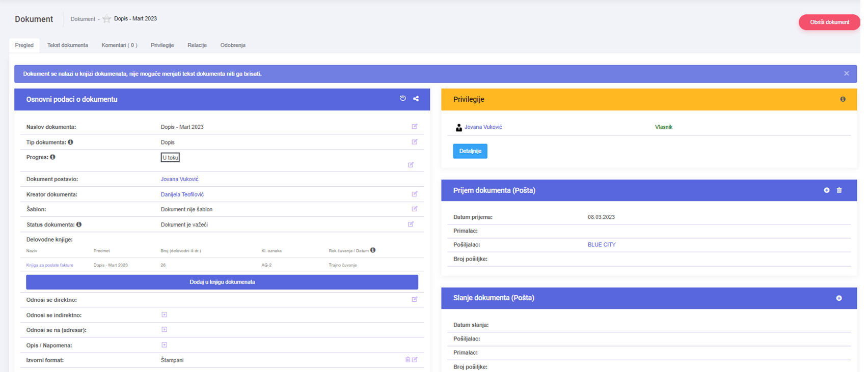
Task: Open the Odobrenja tab
Action: pyautogui.click(x=233, y=45)
